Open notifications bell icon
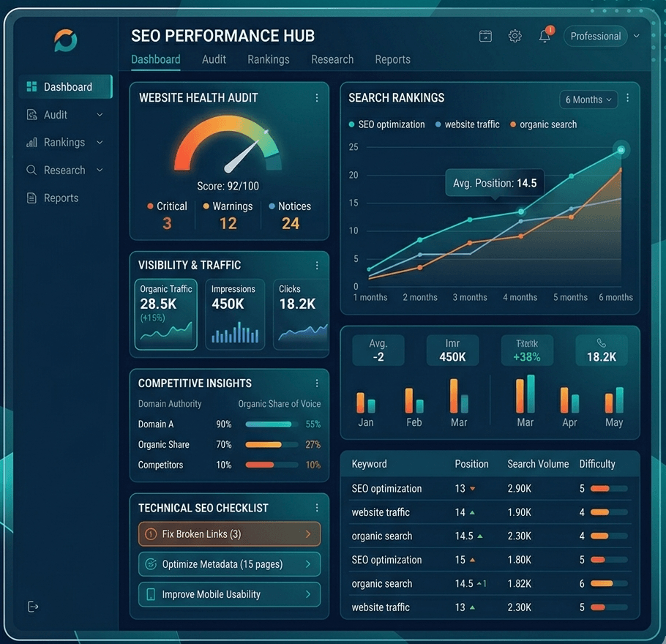666x644 pixels. 545,36
